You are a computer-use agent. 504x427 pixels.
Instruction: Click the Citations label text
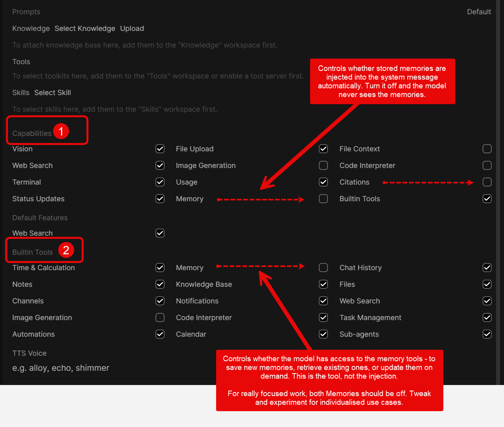[355, 182]
